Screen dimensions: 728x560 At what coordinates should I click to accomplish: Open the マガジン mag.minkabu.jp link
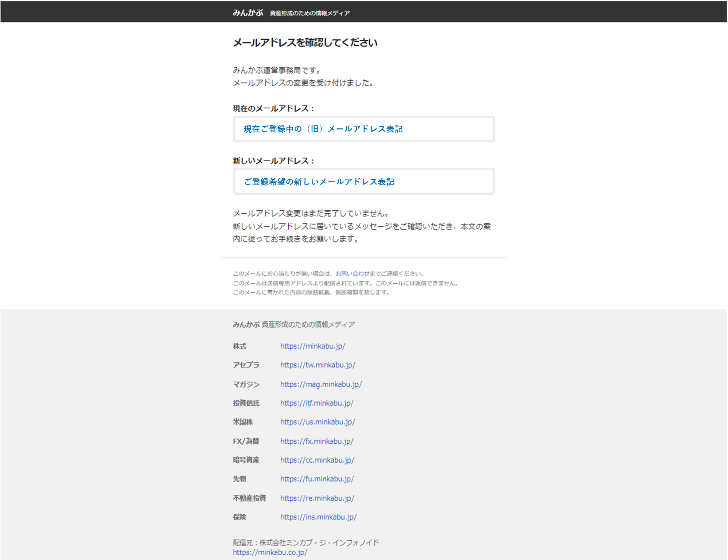click(x=321, y=384)
